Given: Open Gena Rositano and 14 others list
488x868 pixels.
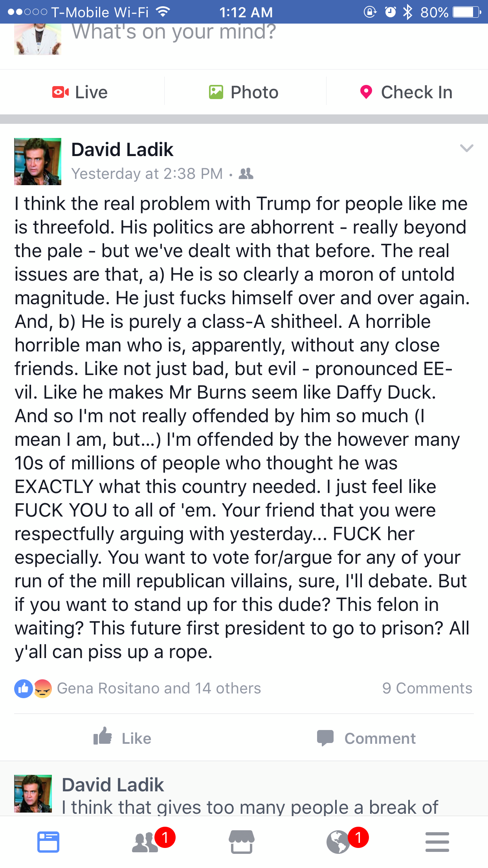Looking at the screenshot, I should click(159, 688).
